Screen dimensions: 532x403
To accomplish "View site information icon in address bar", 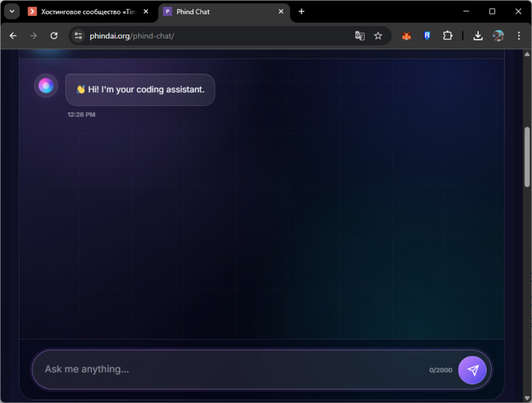I will coord(79,36).
